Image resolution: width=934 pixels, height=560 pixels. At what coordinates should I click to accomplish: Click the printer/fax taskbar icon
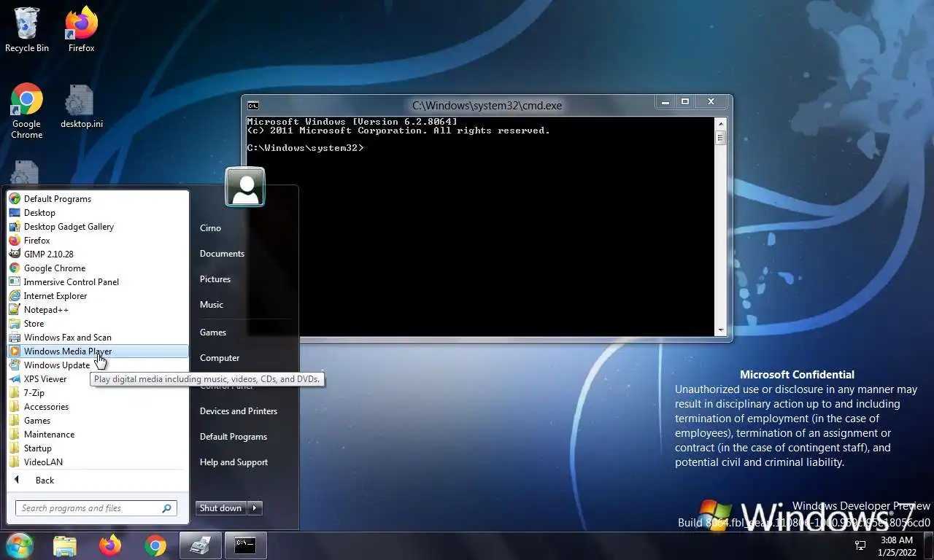pos(200,545)
